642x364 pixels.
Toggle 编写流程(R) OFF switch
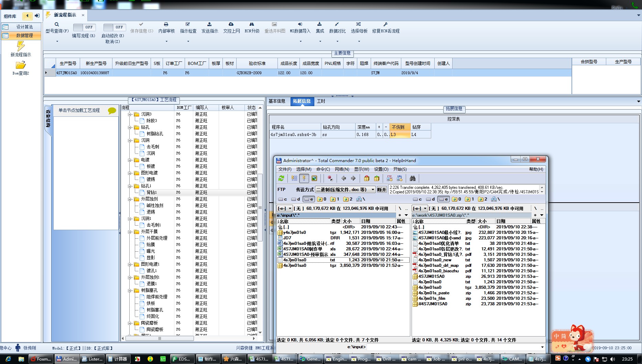(85, 27)
